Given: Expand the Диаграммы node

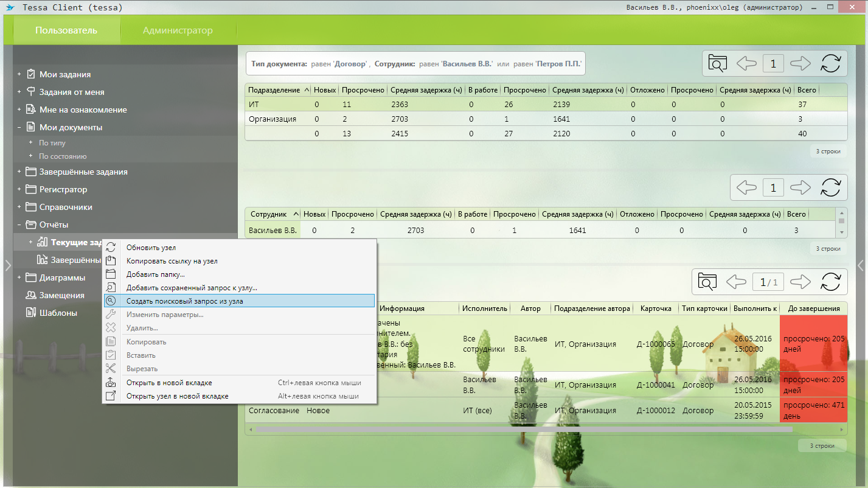Looking at the screenshot, I should [x=19, y=277].
